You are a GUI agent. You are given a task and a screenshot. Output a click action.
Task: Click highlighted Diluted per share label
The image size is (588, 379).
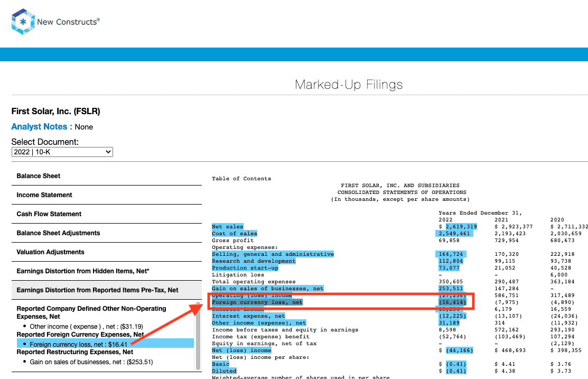pyautogui.click(x=224, y=371)
